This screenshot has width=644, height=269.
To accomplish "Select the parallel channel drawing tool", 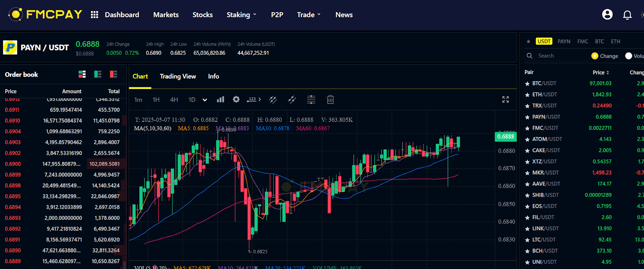I will (273, 99).
